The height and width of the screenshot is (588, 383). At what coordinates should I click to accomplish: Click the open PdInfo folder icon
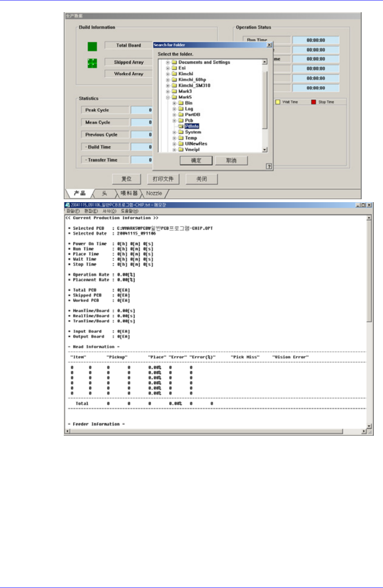tap(181, 126)
